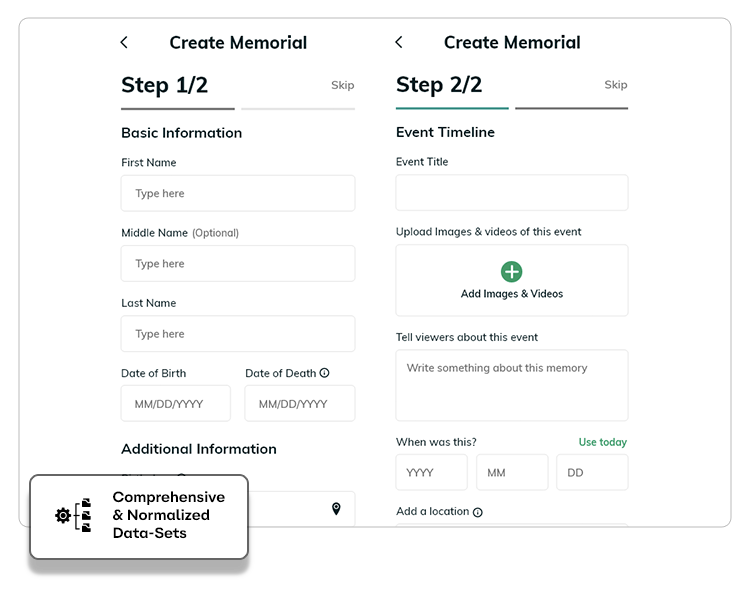
Task: Click the location pin icon
Action: (x=336, y=509)
